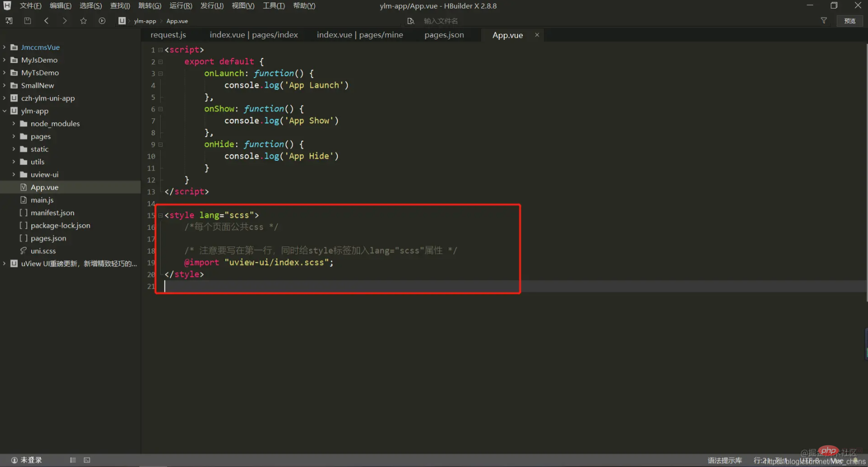Expand the MyJsDemo project
Screen dimensions: 868x467
click(5, 59)
